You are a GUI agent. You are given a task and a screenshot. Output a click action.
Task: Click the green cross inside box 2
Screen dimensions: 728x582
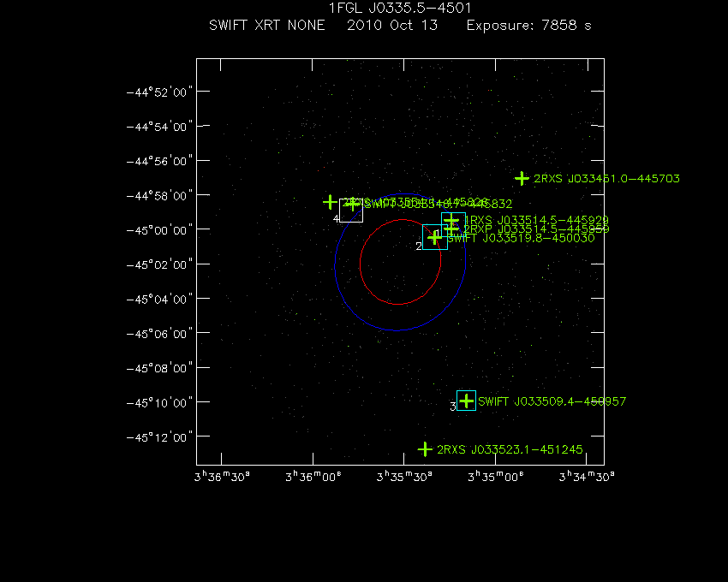(434, 238)
